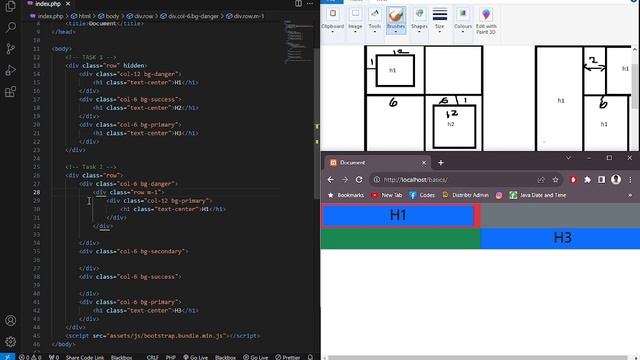Open the YouTube New Tab bookmark

coord(387,195)
